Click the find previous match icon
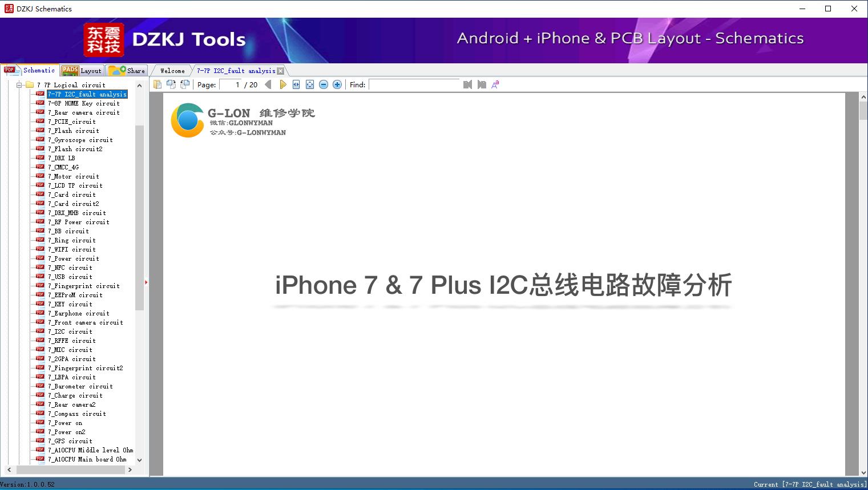This screenshot has width=868, height=490. [x=468, y=84]
